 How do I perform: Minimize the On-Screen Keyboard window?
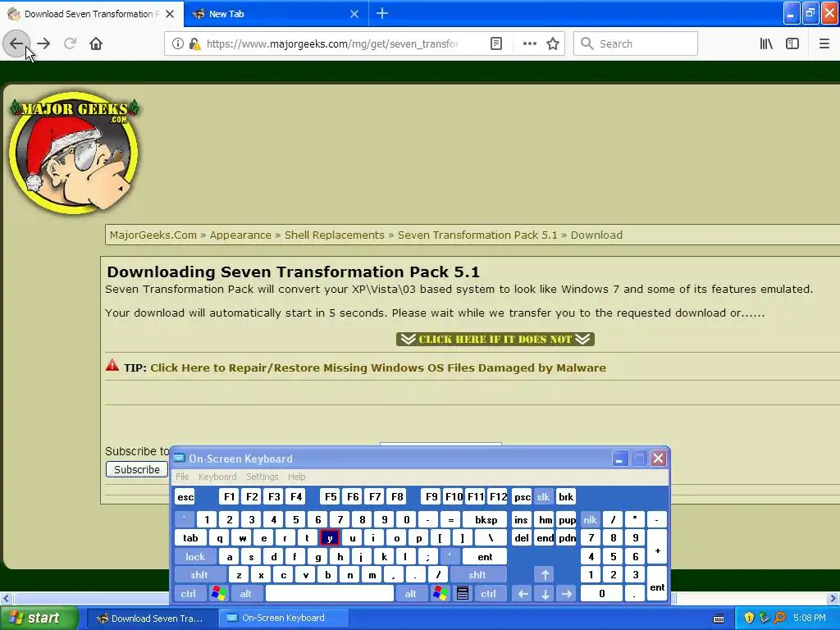click(x=619, y=459)
